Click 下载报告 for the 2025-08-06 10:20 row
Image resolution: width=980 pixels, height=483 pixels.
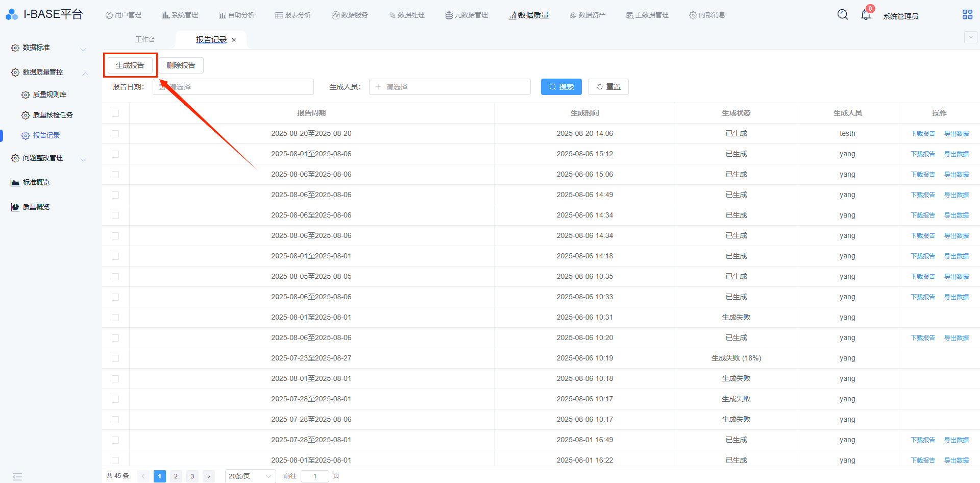pyautogui.click(x=923, y=338)
